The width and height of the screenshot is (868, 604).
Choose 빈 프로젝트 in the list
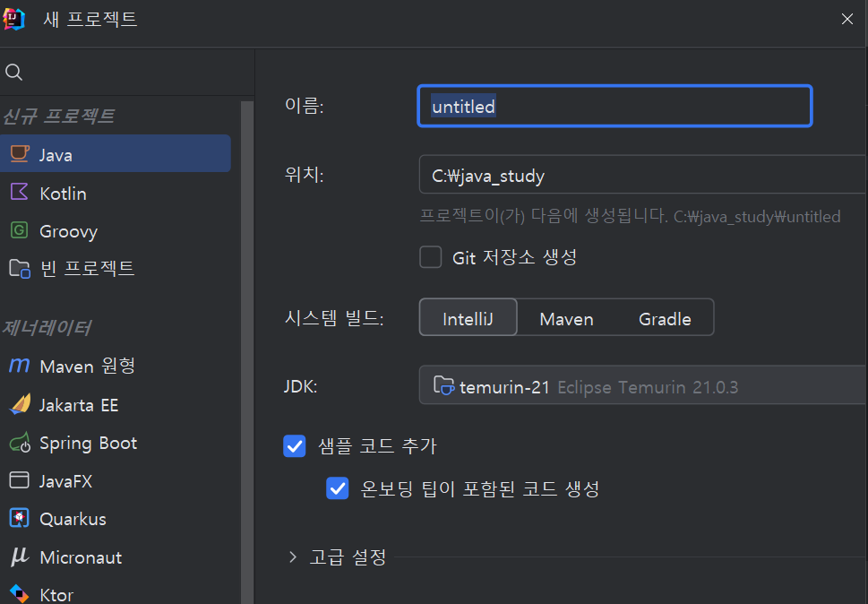116,269
